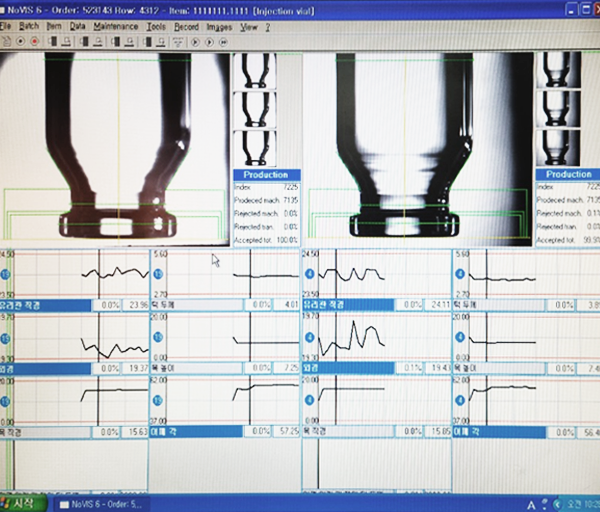
Task: Click the left Production panel header
Action: click(x=265, y=175)
